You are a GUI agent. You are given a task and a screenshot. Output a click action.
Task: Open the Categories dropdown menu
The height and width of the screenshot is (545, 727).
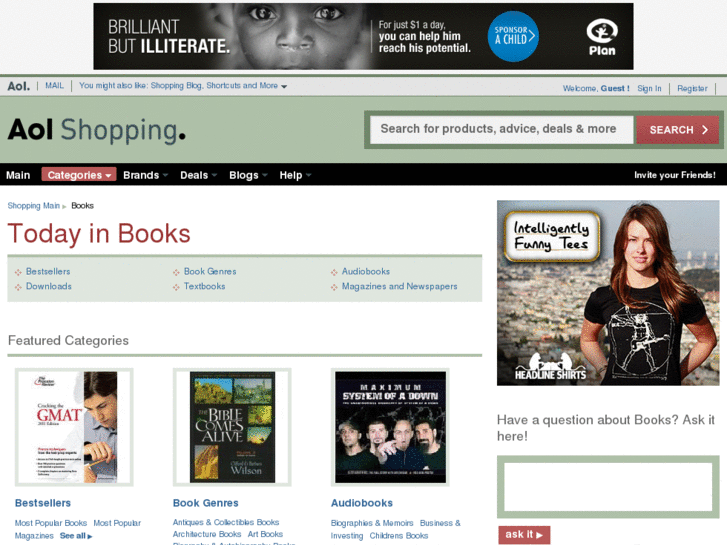coord(79,175)
